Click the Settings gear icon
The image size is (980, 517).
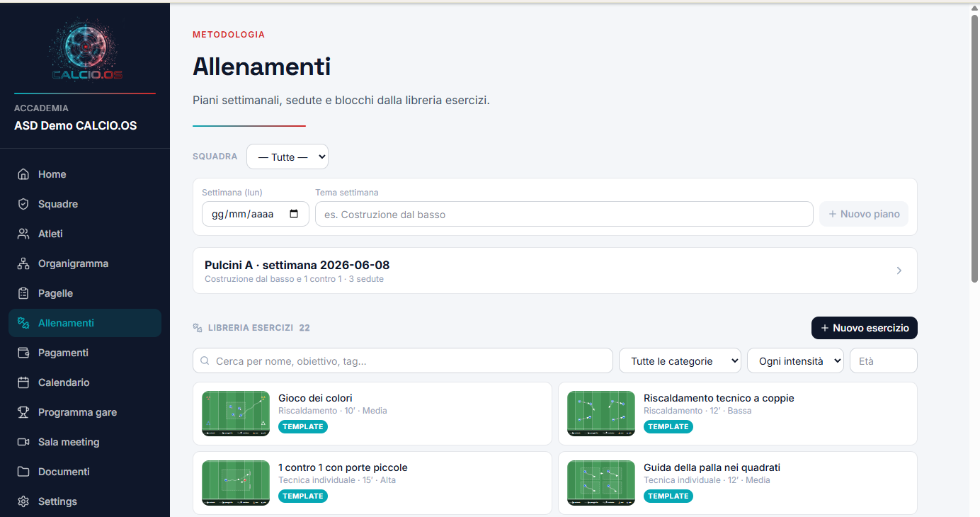tap(23, 501)
